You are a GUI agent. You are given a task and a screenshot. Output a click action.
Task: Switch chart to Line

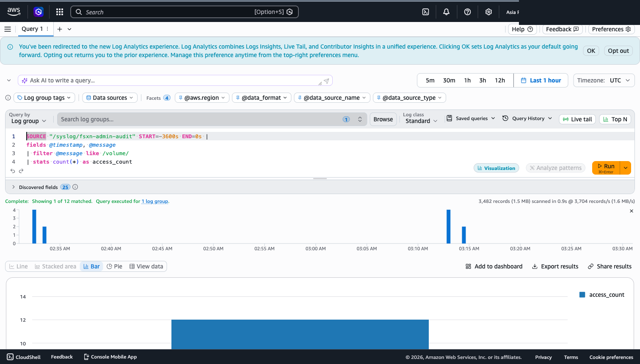tap(19, 266)
